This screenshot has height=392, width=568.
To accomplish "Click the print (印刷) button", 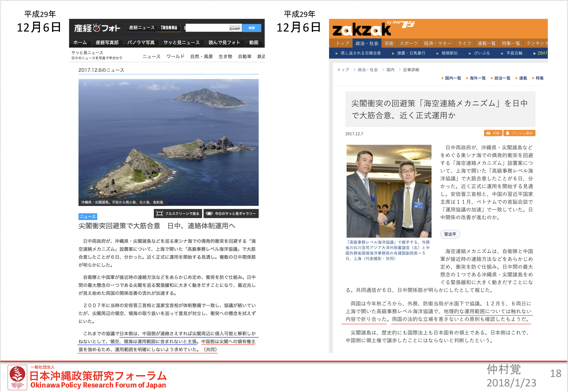I will tap(493, 133).
